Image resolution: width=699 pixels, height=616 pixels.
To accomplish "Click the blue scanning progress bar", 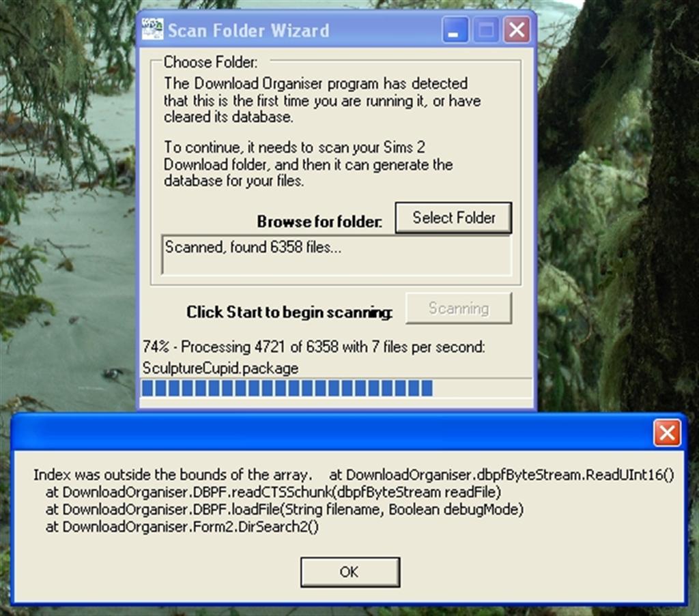I will click(287, 387).
